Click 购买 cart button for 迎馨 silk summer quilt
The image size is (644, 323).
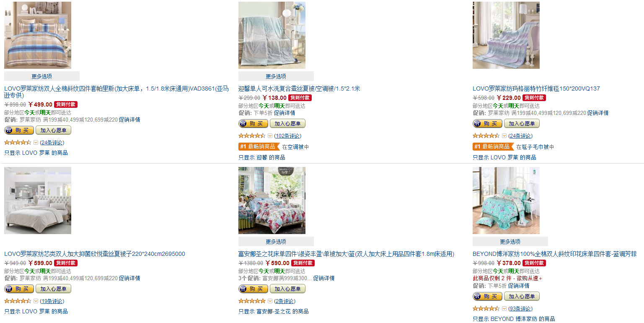[253, 123]
